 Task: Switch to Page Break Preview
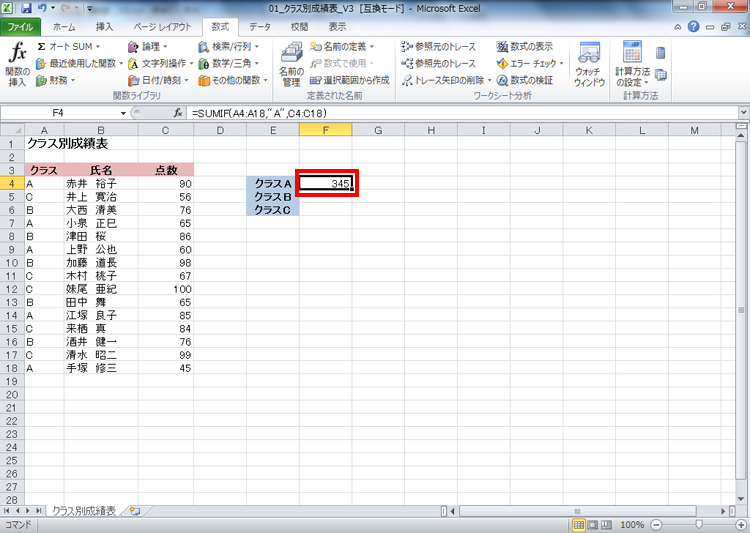click(x=606, y=525)
